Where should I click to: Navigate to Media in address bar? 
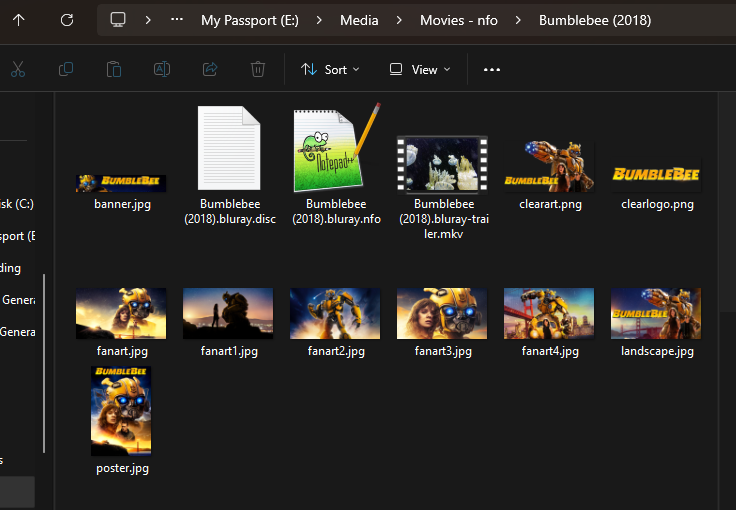pos(358,20)
